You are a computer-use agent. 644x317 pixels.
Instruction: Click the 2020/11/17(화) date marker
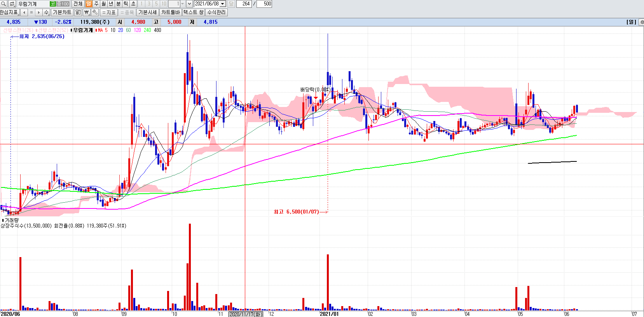coord(246,314)
